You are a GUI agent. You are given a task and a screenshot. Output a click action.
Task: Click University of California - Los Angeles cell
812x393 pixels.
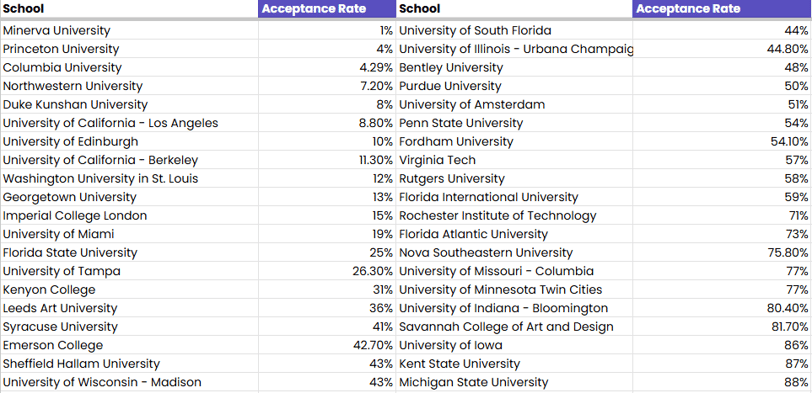coord(129,123)
